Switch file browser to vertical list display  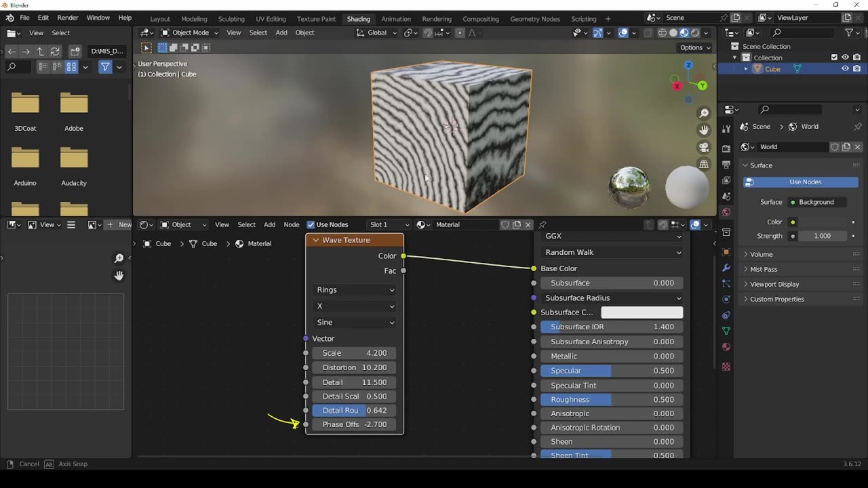(43, 67)
